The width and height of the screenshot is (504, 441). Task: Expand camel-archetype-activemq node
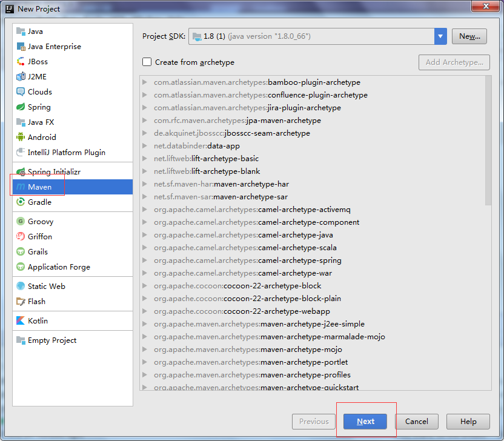point(145,209)
